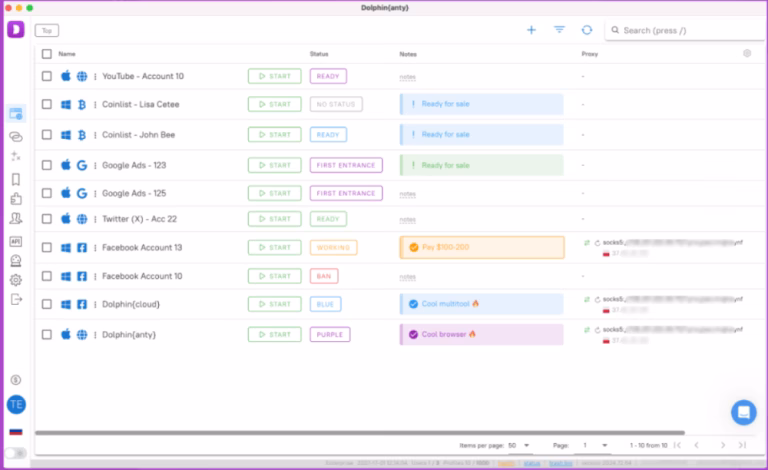Sort by the Status column header
This screenshot has height=470, width=768.
(x=319, y=54)
